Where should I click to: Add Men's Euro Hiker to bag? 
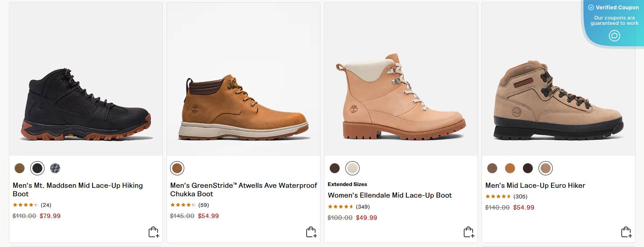(x=626, y=232)
